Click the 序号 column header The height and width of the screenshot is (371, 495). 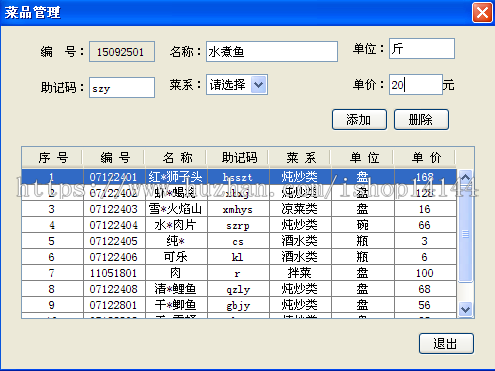coord(53,157)
